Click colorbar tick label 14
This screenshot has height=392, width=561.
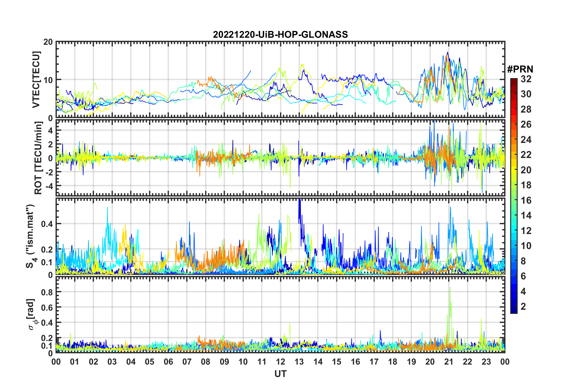click(x=526, y=215)
